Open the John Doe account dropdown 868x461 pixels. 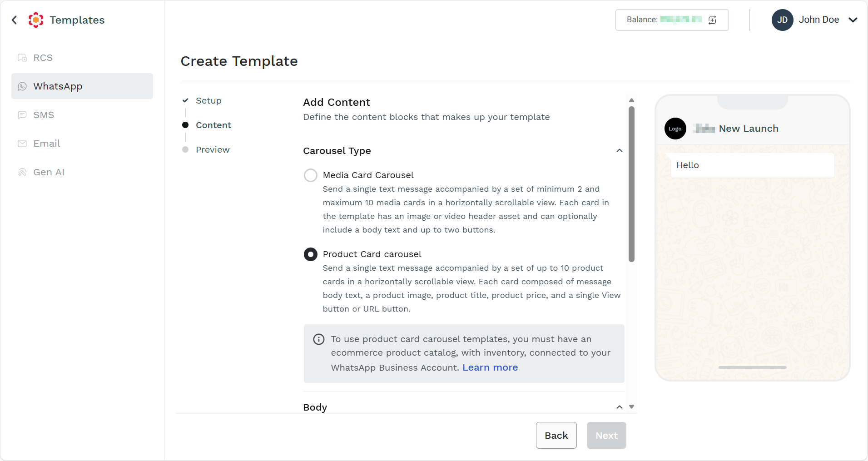click(x=853, y=20)
